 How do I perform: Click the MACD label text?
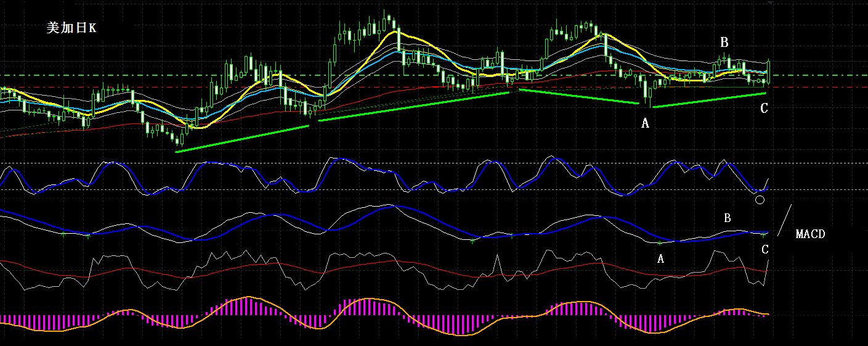click(810, 234)
